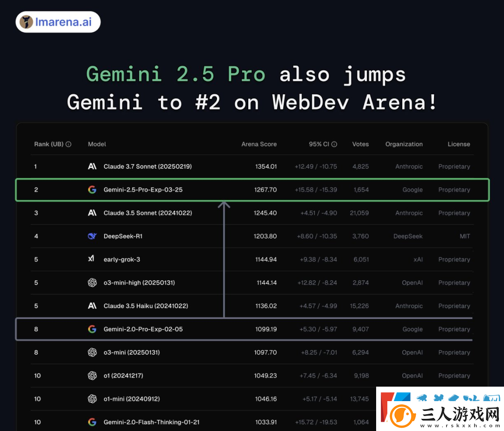
Task: Select the o3-mini-high (20250131) model name
Action: (139, 283)
